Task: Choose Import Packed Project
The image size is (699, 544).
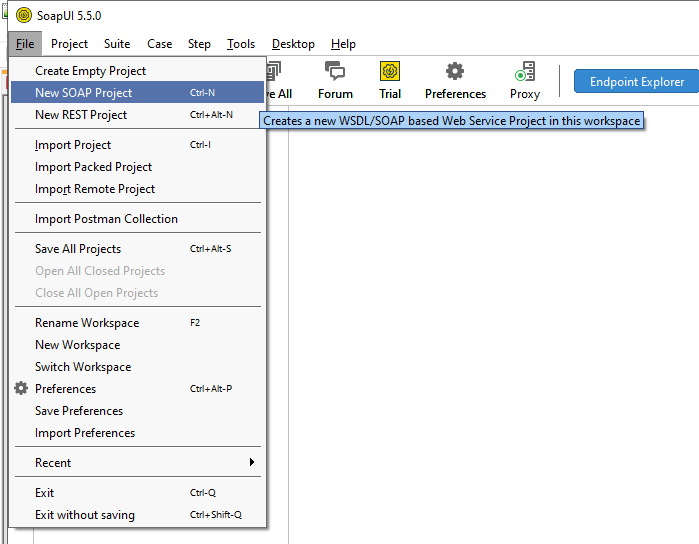Action: [x=137, y=166]
